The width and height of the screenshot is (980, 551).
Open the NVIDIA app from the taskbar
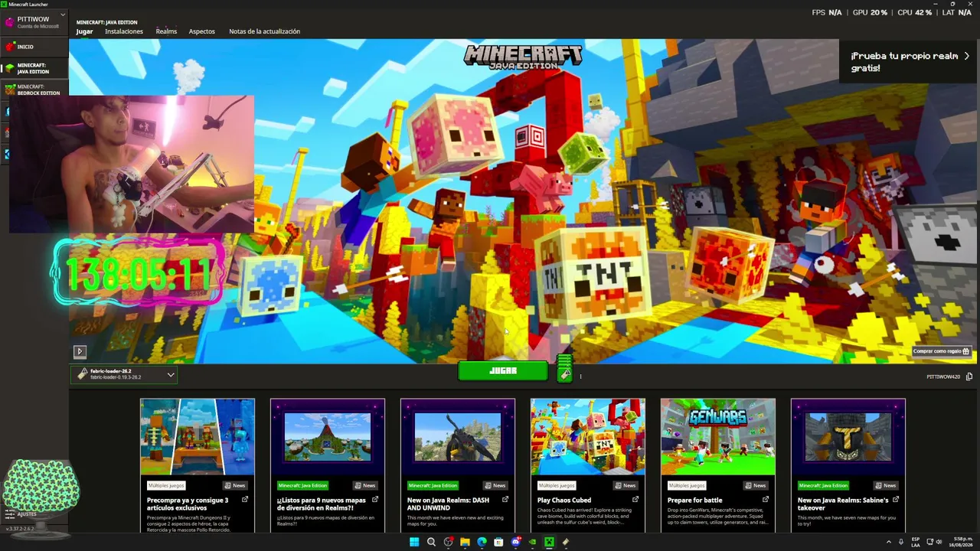532,542
